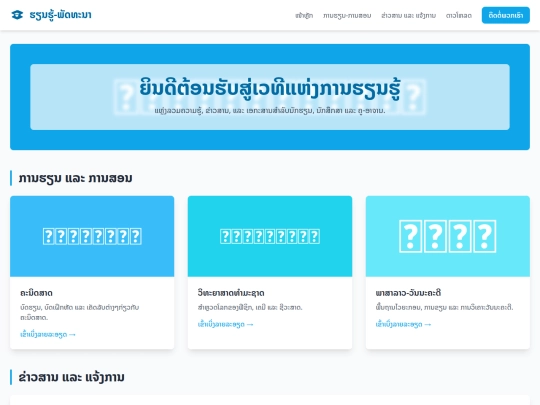
Task: Click the ຕິດຕໍ່ພວກເຮົາ contact button
Action: (x=506, y=15)
